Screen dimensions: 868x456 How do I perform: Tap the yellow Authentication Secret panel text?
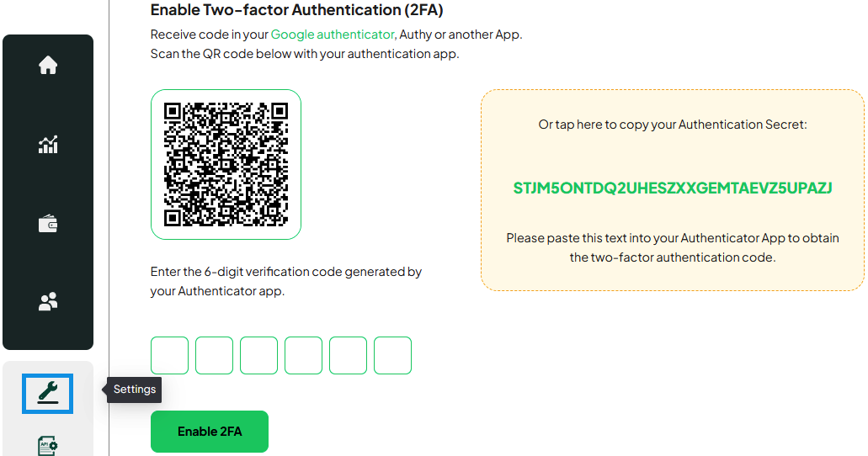tap(673, 125)
